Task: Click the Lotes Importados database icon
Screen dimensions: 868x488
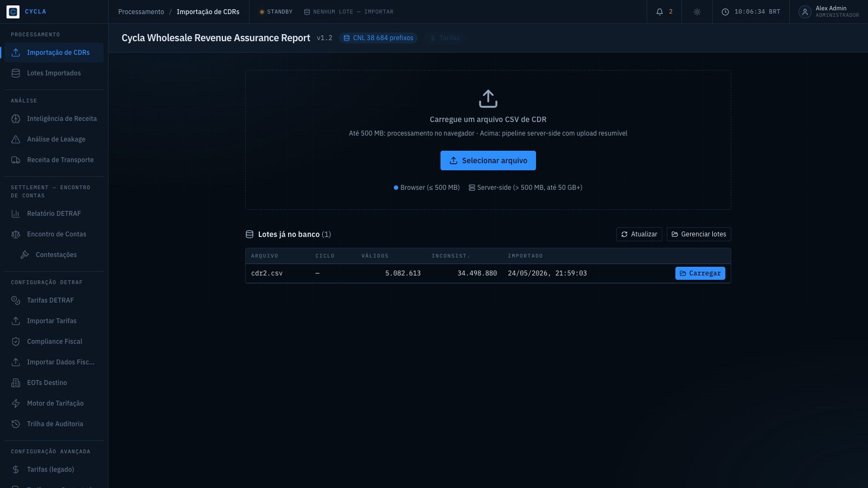Action: tap(16, 73)
